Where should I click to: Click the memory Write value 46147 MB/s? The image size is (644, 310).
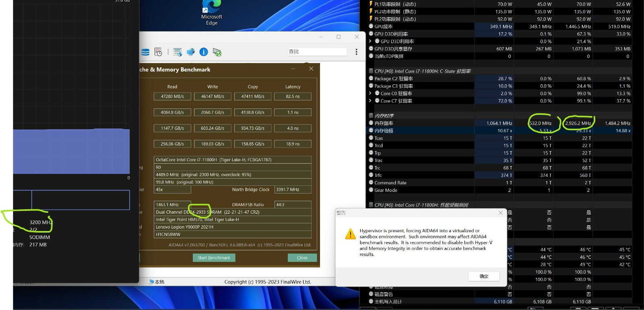pos(213,96)
